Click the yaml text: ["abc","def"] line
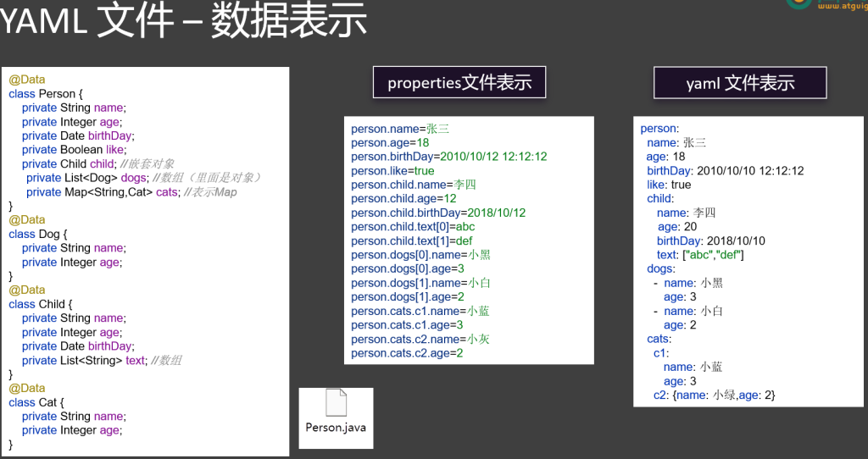 [700, 255]
